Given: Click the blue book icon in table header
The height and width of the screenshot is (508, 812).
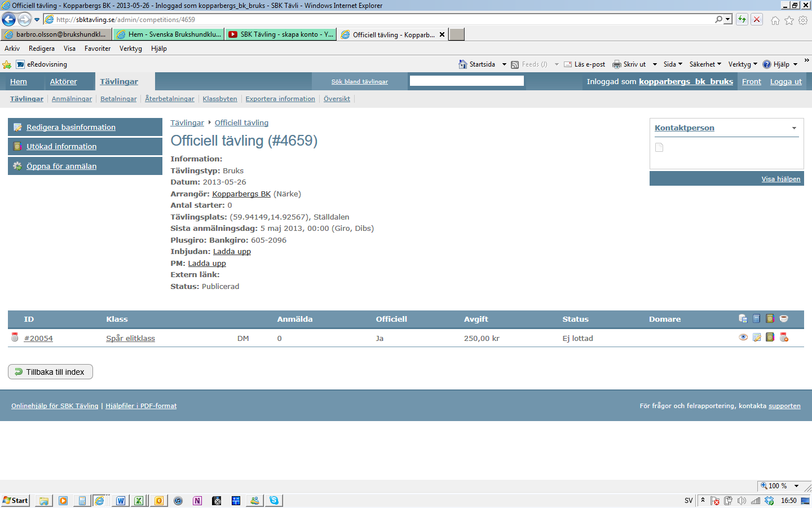Looking at the screenshot, I should click(x=757, y=319).
